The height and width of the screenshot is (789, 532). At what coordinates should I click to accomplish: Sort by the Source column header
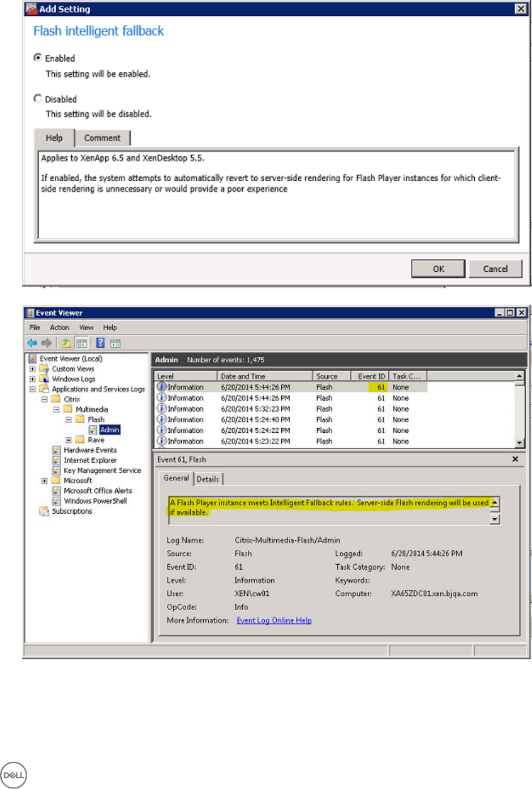tap(332, 376)
